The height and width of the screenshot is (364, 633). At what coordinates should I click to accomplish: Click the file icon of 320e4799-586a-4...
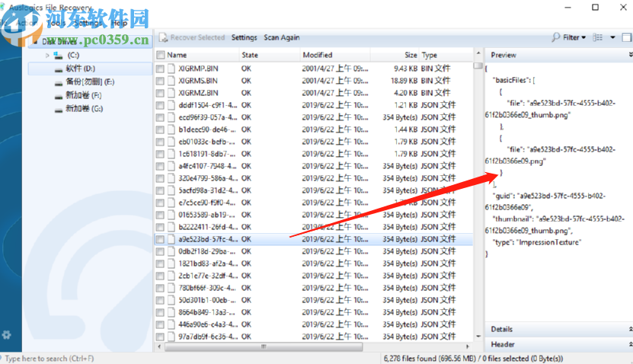(x=171, y=178)
